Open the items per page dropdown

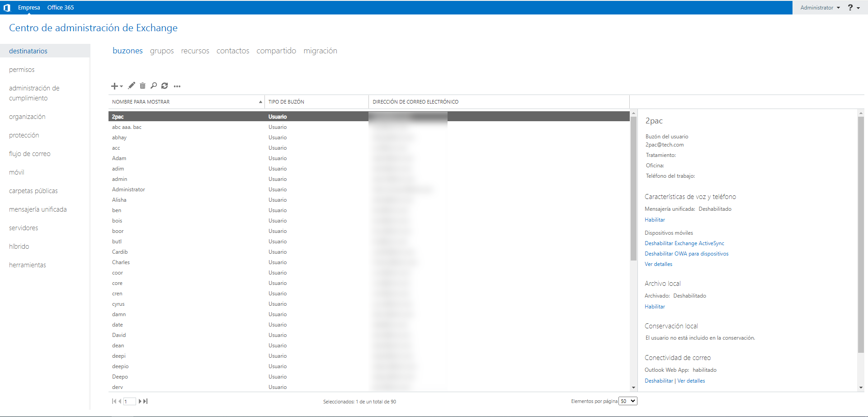tap(628, 401)
